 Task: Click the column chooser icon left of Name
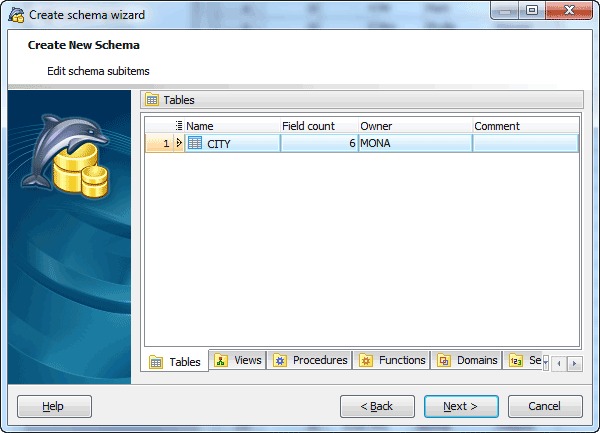click(179, 126)
